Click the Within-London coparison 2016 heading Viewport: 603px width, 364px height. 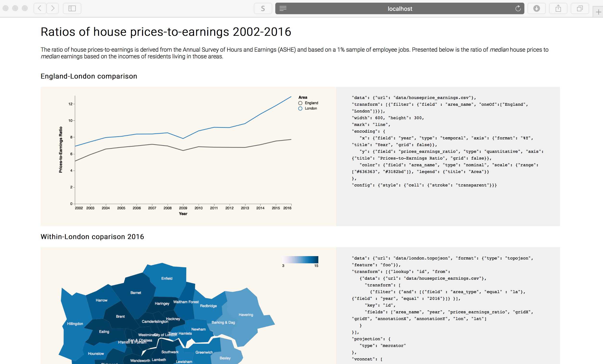[92, 237]
